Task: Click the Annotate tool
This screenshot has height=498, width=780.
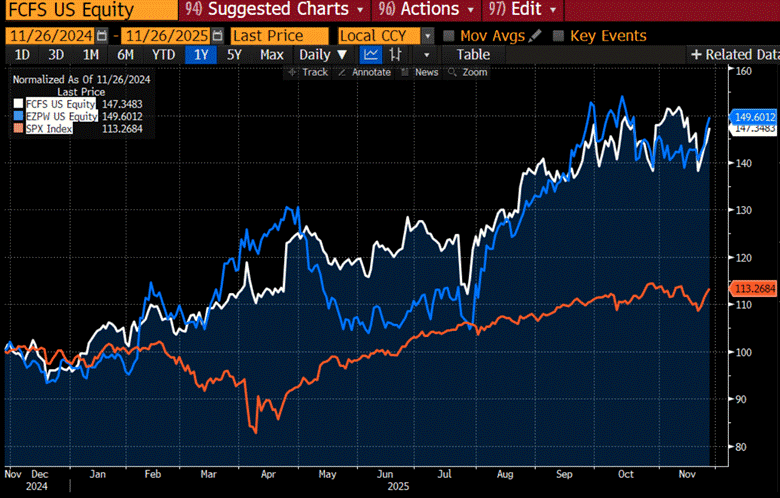Action: (x=365, y=72)
